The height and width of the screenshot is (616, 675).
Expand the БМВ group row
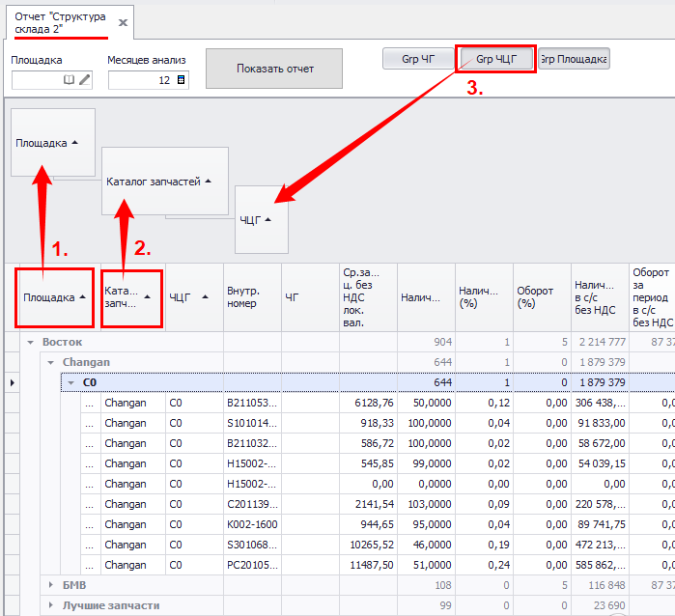click(51, 585)
